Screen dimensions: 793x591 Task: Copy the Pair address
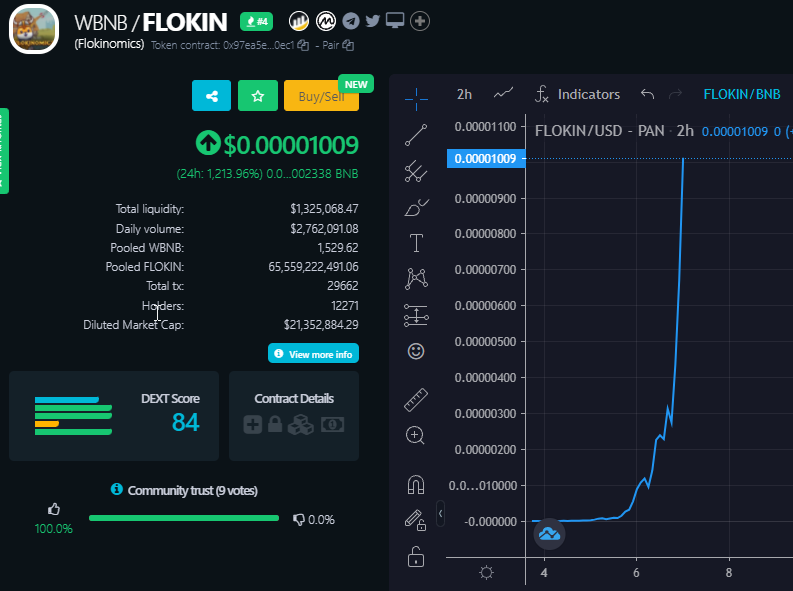348,46
